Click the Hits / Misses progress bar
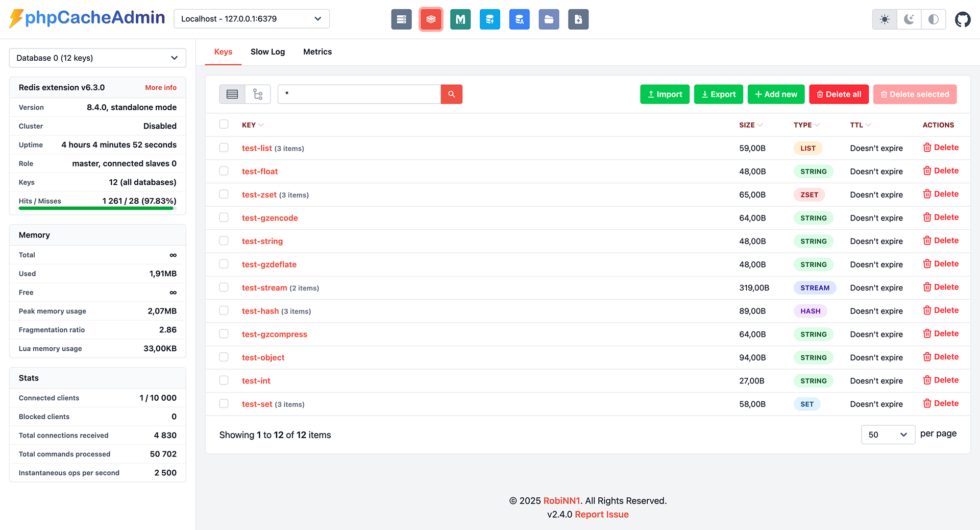Viewport: 980px width, 530px height. click(97, 208)
